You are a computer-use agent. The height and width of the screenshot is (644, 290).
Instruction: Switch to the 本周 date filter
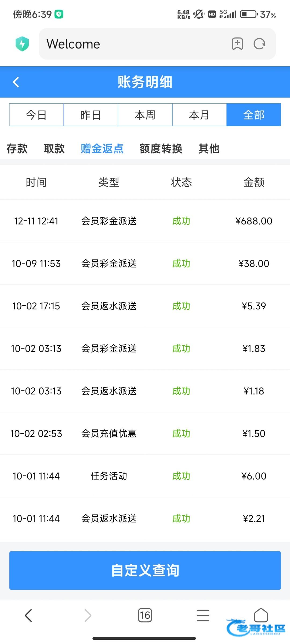click(x=145, y=115)
